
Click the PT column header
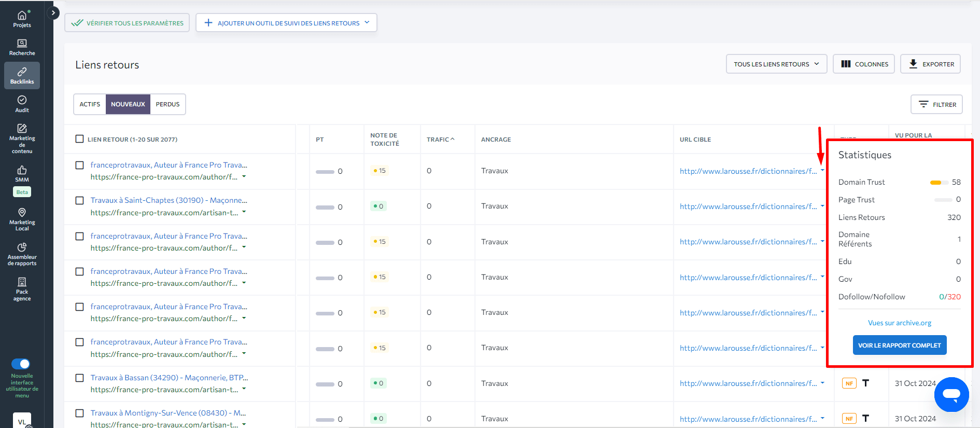coord(319,140)
